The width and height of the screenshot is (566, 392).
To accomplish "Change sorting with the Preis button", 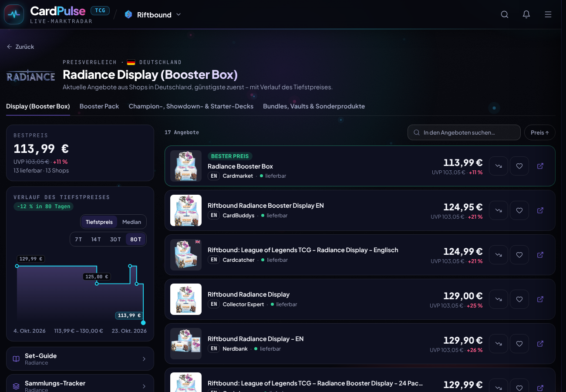I will point(540,132).
